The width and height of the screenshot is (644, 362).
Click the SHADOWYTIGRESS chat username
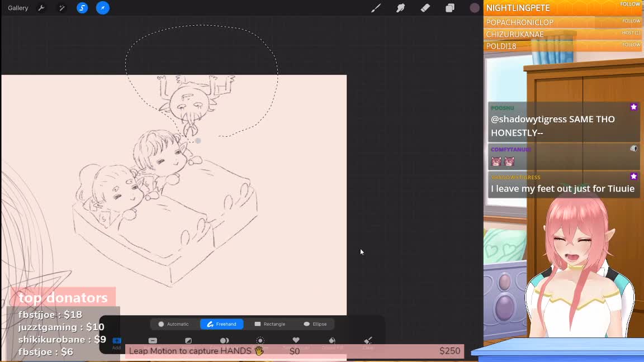(515, 177)
